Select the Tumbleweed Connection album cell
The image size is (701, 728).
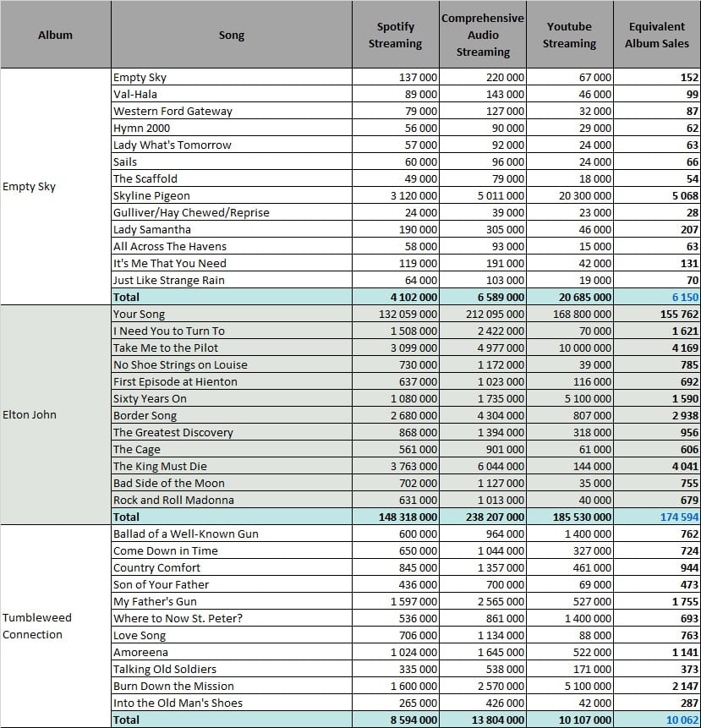55,627
